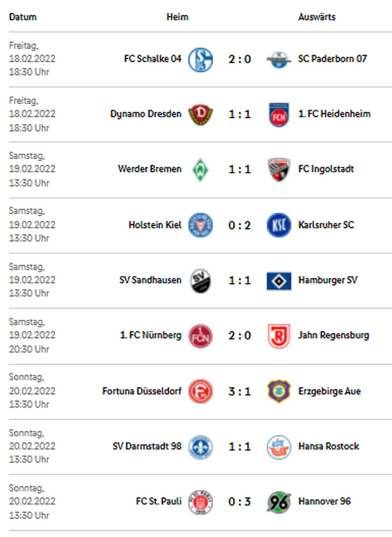This screenshot has height=537, width=392.
Task: Select the 1. FC Heidenheim crest
Action: click(279, 114)
